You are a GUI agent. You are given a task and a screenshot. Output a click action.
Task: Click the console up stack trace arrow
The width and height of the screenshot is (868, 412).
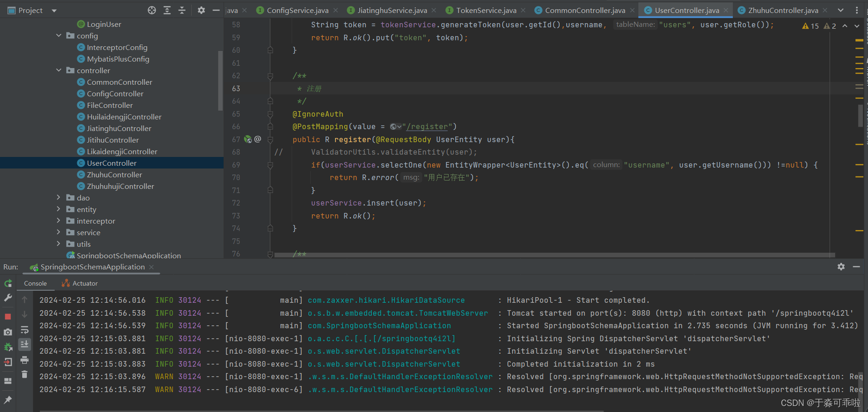pos(25,300)
